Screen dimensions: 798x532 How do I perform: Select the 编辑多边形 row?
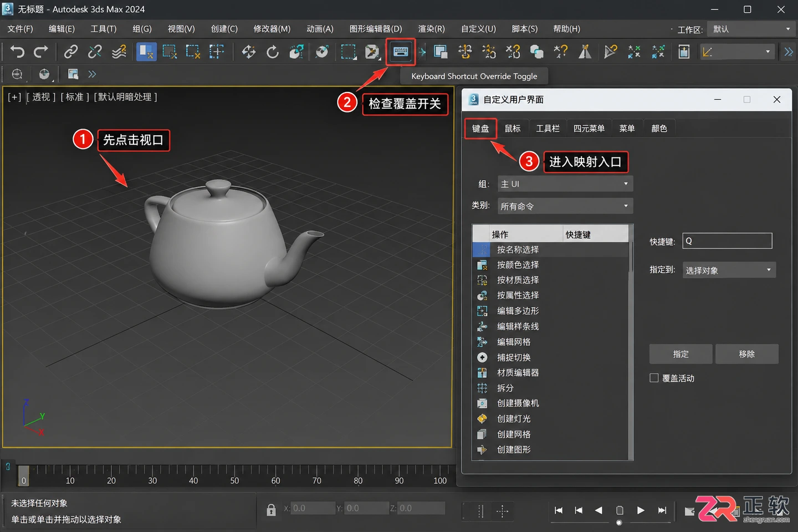point(550,311)
